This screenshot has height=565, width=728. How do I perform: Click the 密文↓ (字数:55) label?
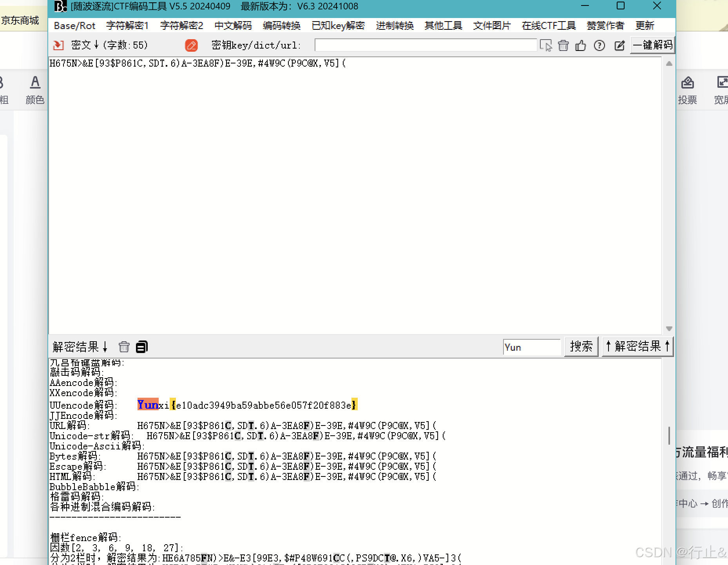[109, 45]
